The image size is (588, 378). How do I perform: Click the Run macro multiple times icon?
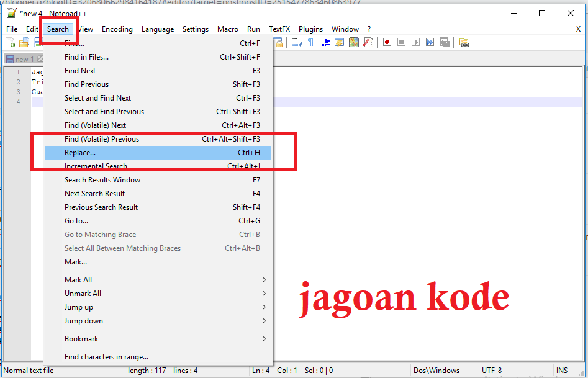click(430, 42)
